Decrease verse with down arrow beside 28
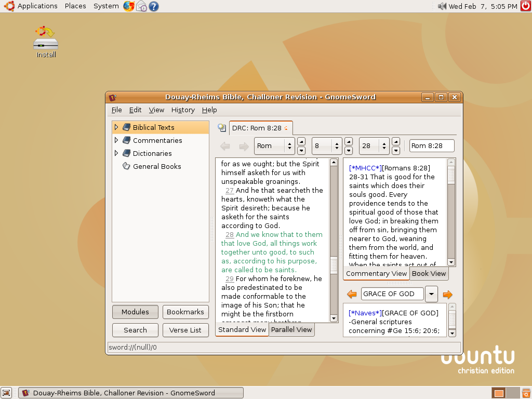This screenshot has width=532, height=399. (395, 150)
